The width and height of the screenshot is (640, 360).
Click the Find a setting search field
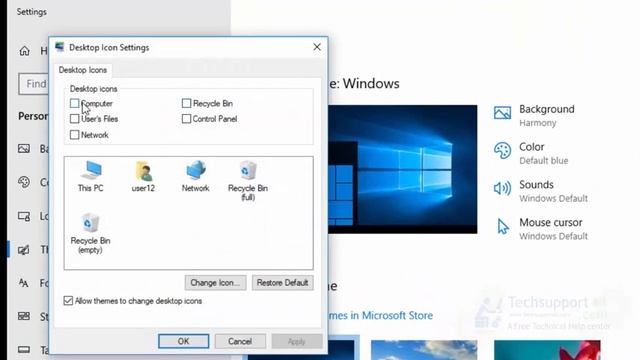pos(33,84)
